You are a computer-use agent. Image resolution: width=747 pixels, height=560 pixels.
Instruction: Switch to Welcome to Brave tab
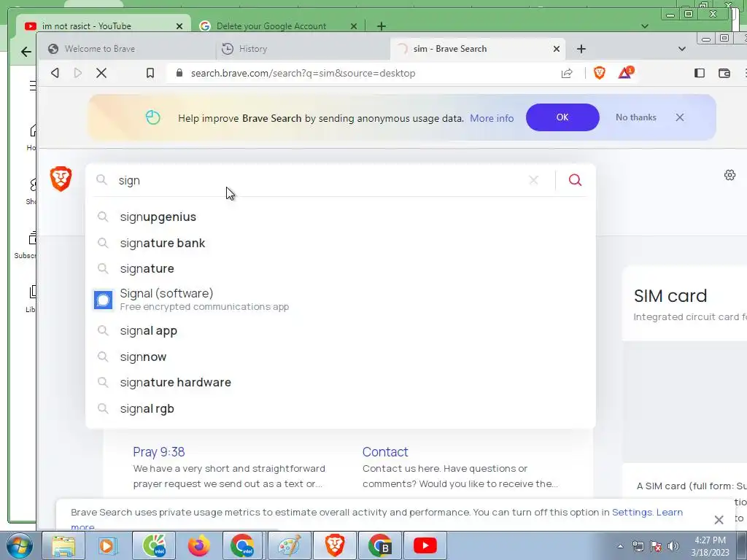126,49
